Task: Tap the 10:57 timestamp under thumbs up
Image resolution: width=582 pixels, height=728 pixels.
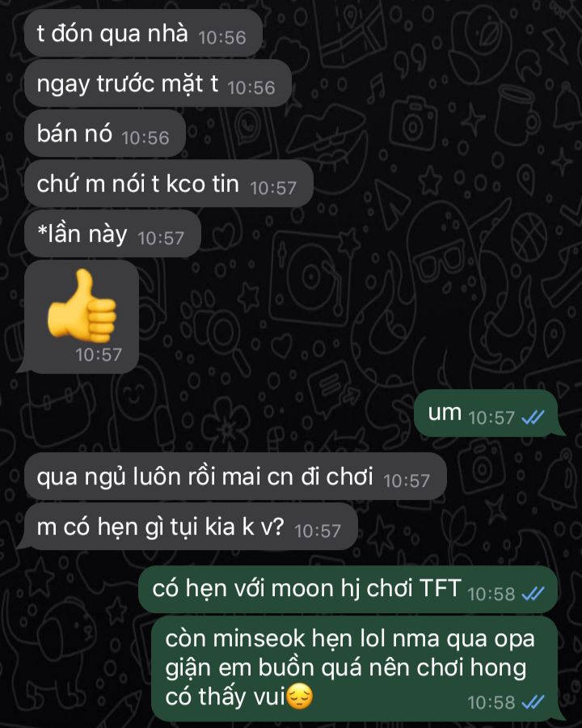Action: 99,355
